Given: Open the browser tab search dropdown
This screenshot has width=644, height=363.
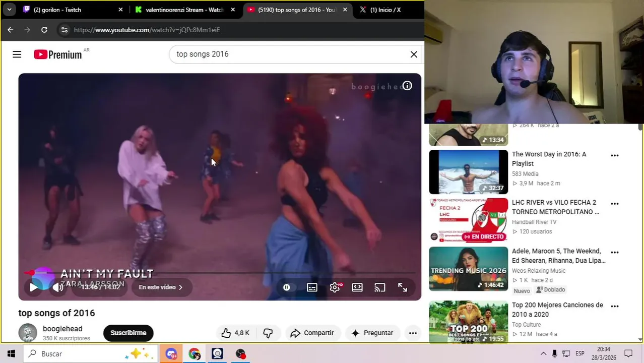Looking at the screenshot, I should (x=9, y=10).
